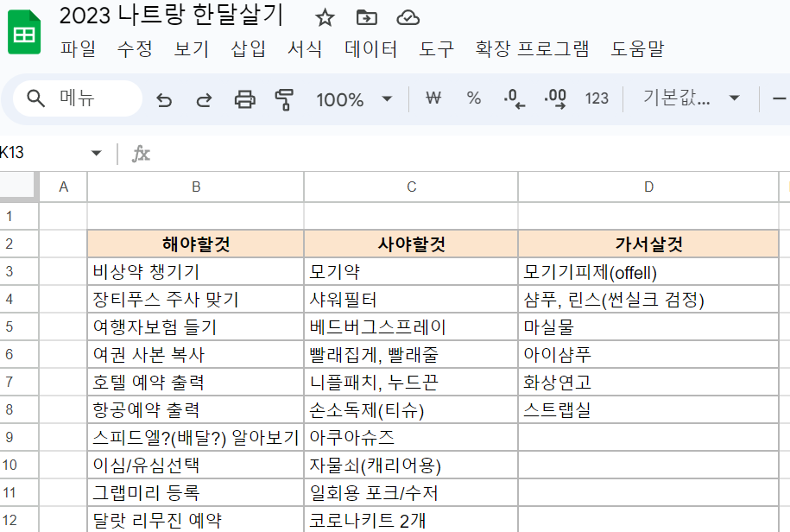The height and width of the screenshot is (532, 790).
Task: Open the 123 number format menu
Action: point(597,98)
